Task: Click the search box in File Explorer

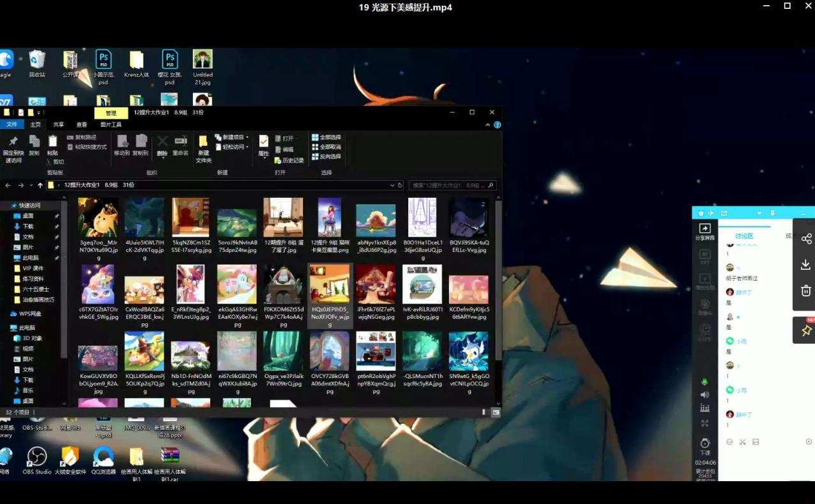Action: (452, 185)
